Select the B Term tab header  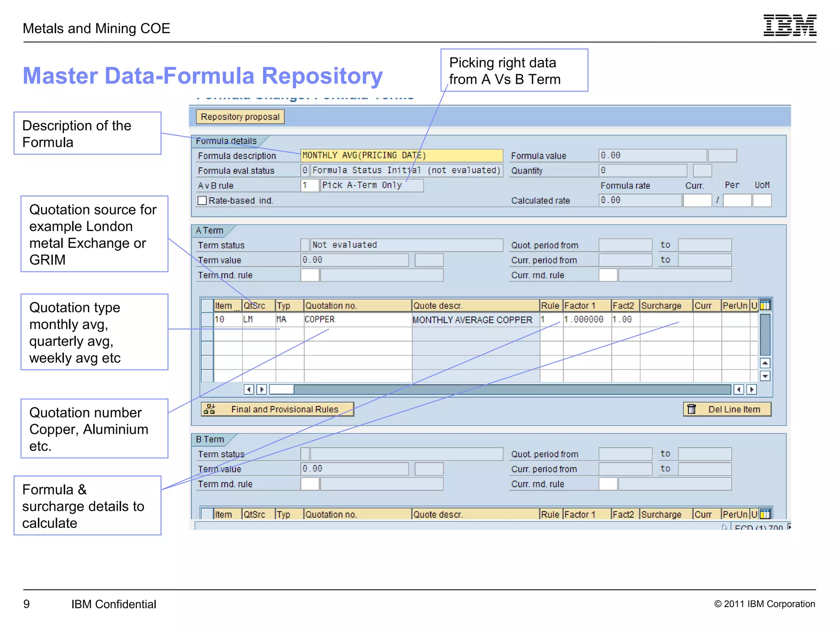[210, 439]
